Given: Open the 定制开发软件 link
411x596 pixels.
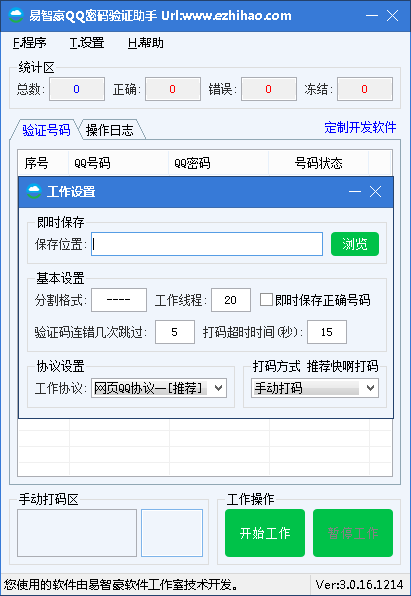Looking at the screenshot, I should [360, 127].
